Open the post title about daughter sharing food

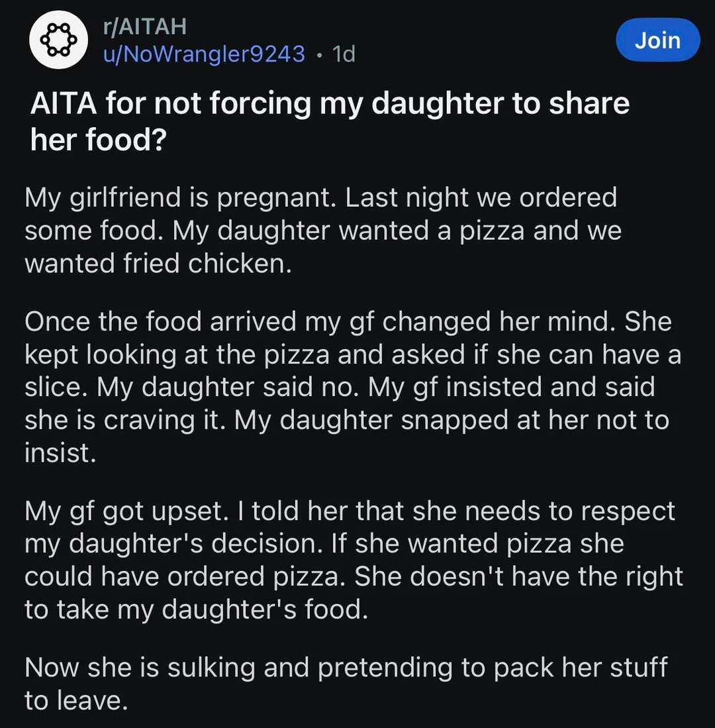(330, 121)
